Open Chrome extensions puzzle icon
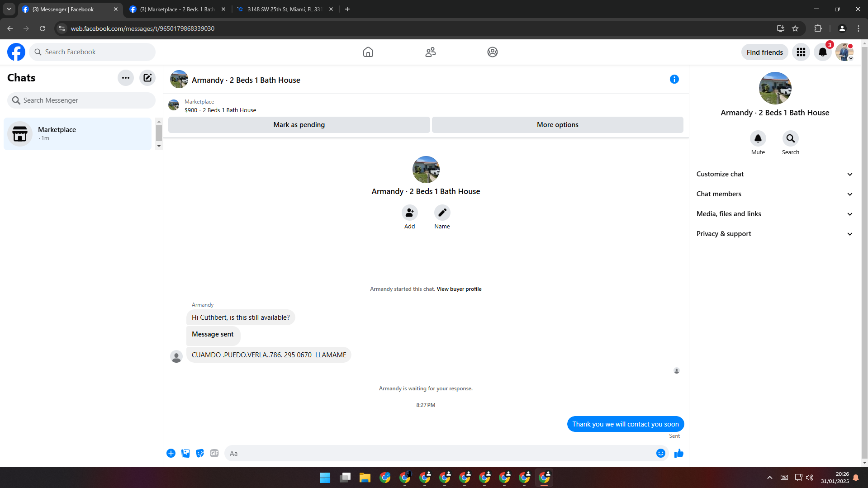 (818, 28)
